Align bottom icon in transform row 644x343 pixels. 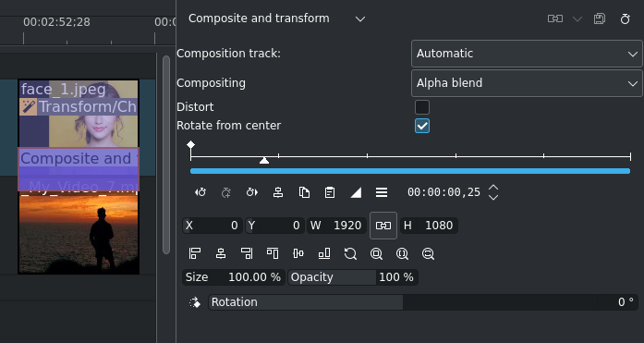(x=324, y=253)
